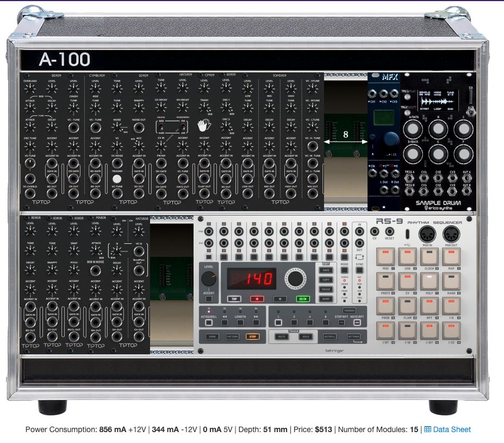Image resolution: width=504 pixels, height=443 pixels.
Task: Click the Sample Drum A/DATA knob
Action: [413, 128]
